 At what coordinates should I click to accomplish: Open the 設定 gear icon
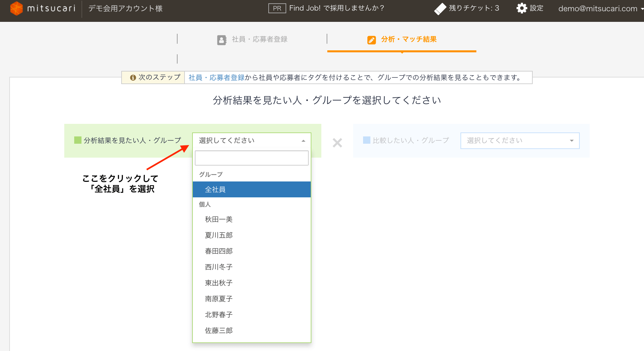pyautogui.click(x=521, y=8)
